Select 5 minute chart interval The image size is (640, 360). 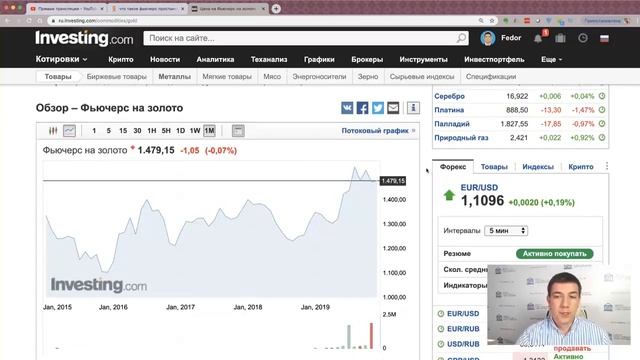pos(109,131)
